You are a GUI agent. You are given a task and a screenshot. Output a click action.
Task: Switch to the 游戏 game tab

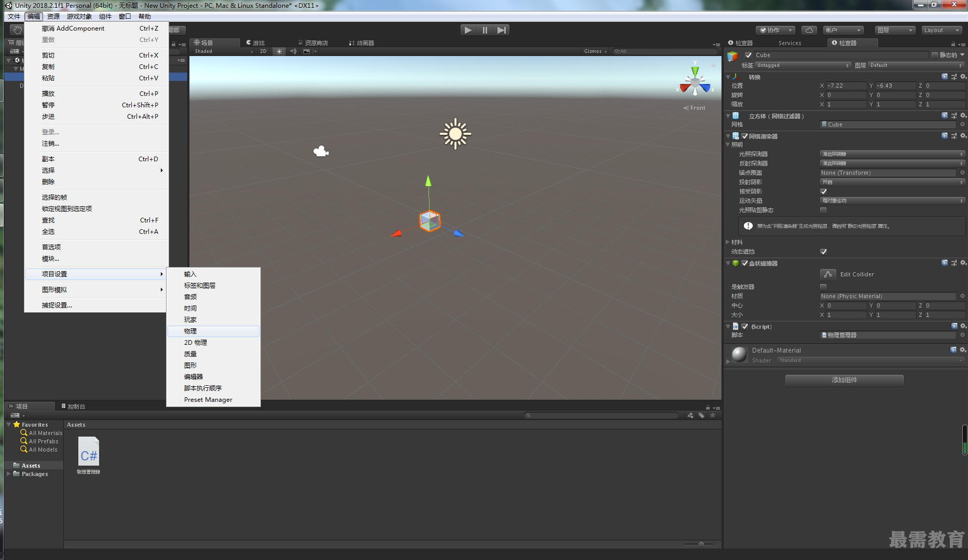tap(255, 43)
